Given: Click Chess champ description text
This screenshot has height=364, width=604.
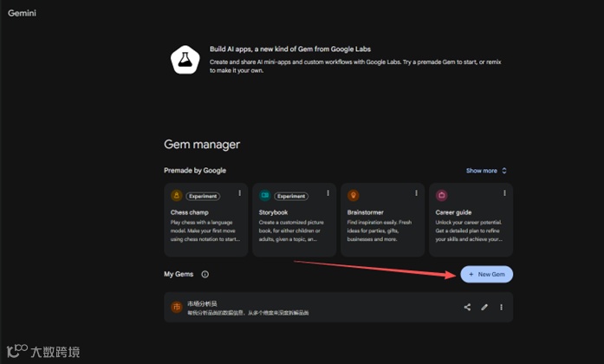Looking at the screenshot, I should [205, 231].
